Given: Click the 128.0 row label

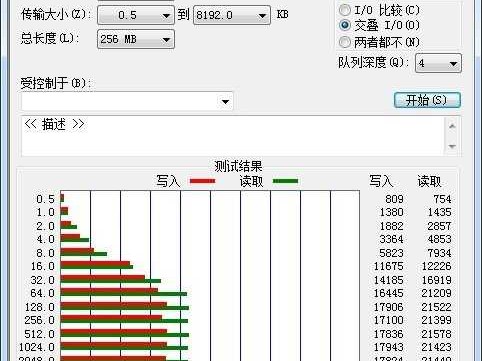Looking at the screenshot, I should point(40,307).
